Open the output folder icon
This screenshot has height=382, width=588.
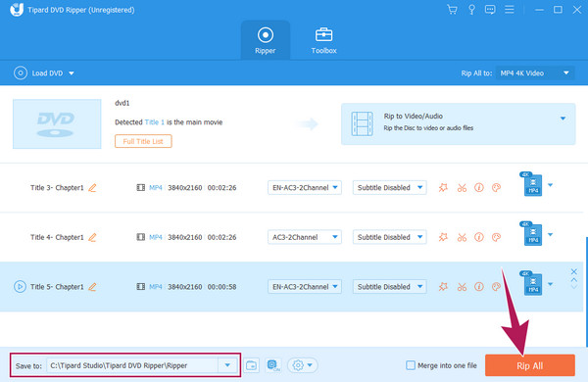(x=251, y=365)
